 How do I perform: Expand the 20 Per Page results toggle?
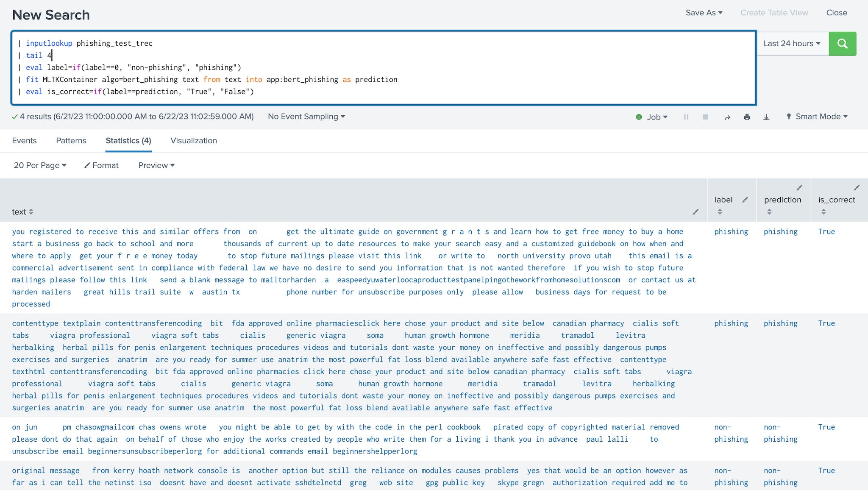pyautogui.click(x=40, y=165)
